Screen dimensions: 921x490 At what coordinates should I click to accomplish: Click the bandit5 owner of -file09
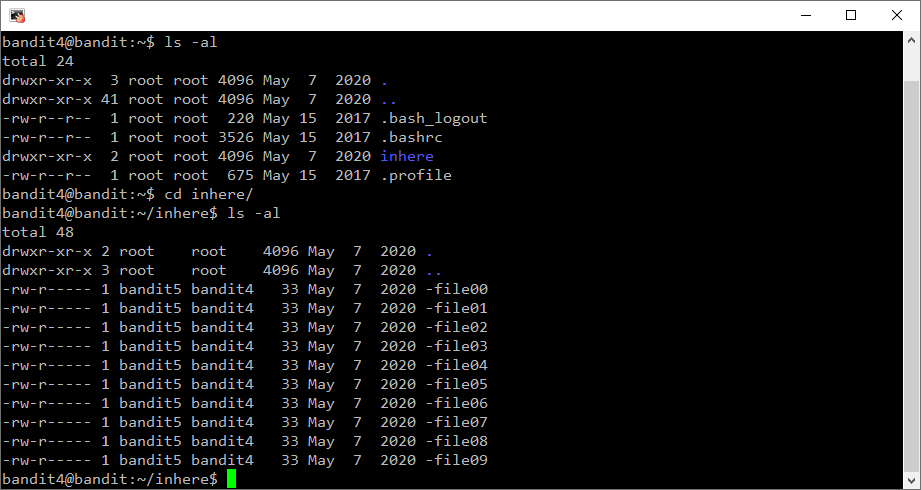tap(150, 460)
